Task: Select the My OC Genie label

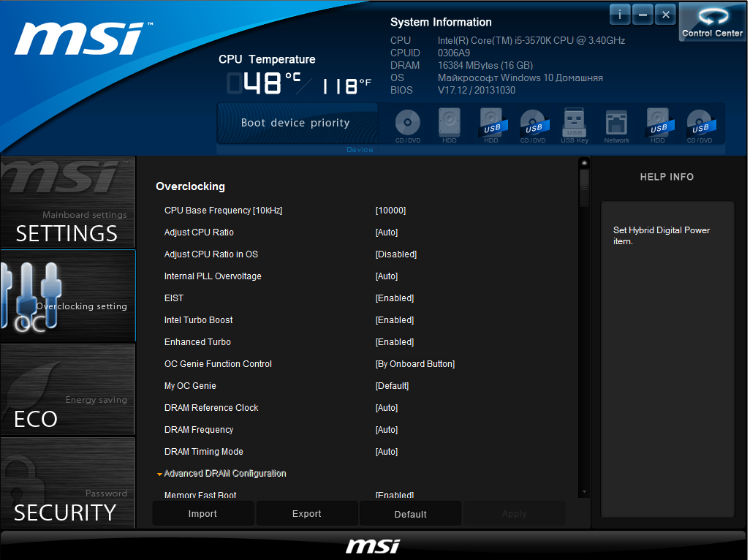Action: click(x=190, y=386)
